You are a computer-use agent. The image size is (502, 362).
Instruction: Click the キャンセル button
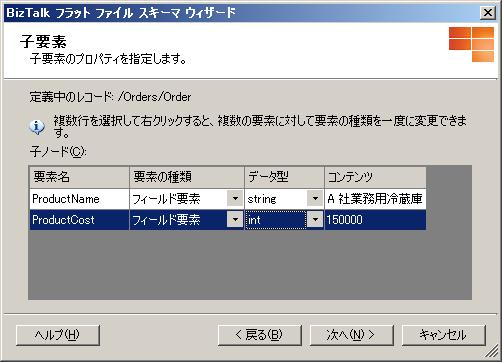coord(444,335)
